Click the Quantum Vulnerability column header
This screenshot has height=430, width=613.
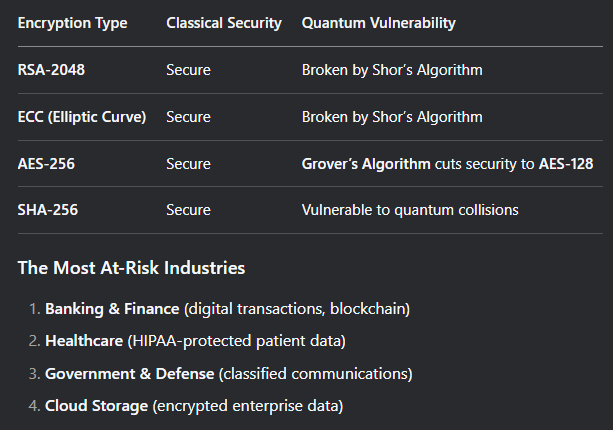378,23
